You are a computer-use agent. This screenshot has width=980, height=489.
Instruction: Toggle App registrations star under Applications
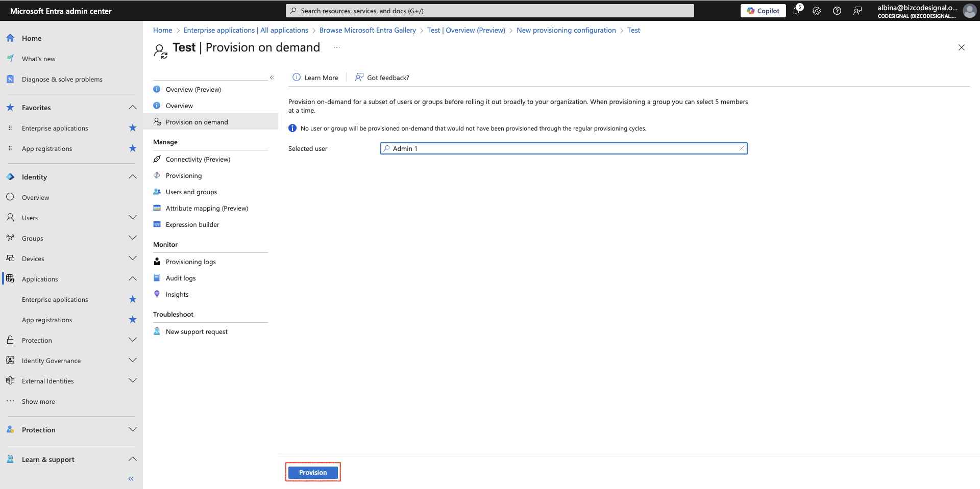[133, 320]
